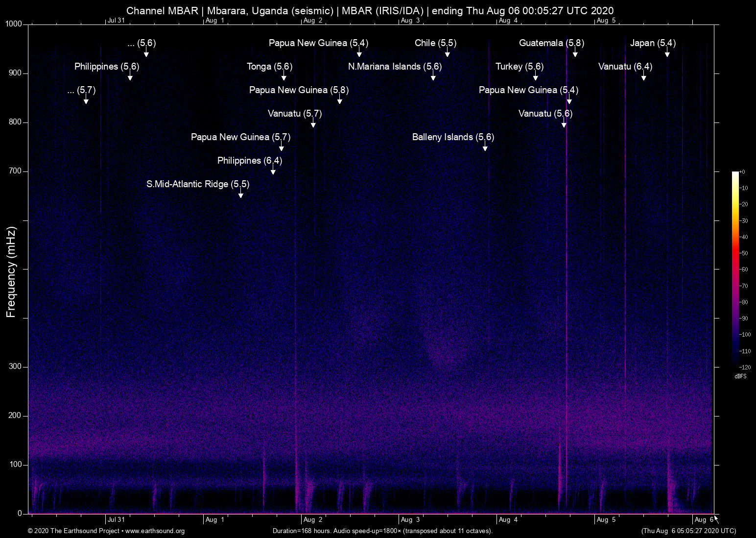Click the arrow marker below S.Mid-Atlantic Ridge (5.5)

241,194
